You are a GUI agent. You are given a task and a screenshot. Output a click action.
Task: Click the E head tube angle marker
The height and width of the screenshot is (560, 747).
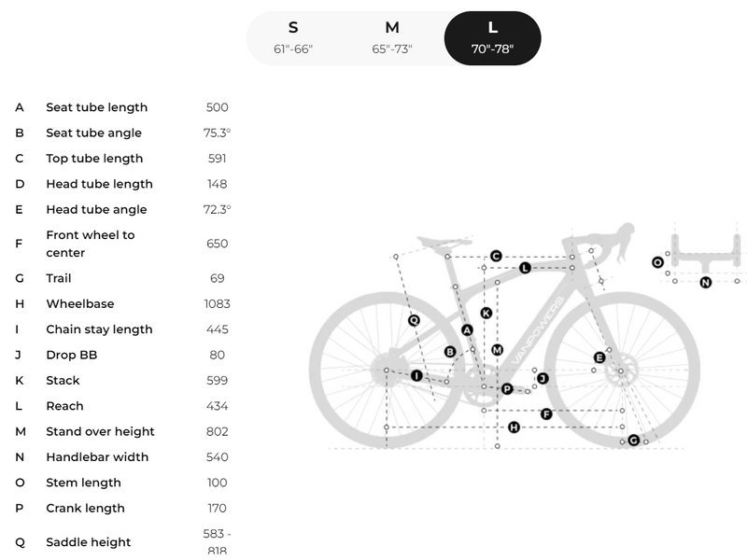point(599,357)
